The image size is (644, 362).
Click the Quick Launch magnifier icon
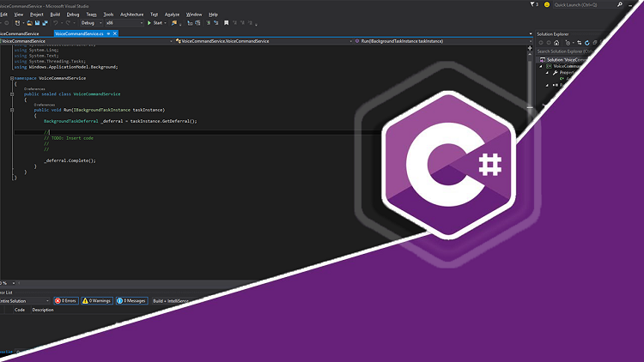620,4
